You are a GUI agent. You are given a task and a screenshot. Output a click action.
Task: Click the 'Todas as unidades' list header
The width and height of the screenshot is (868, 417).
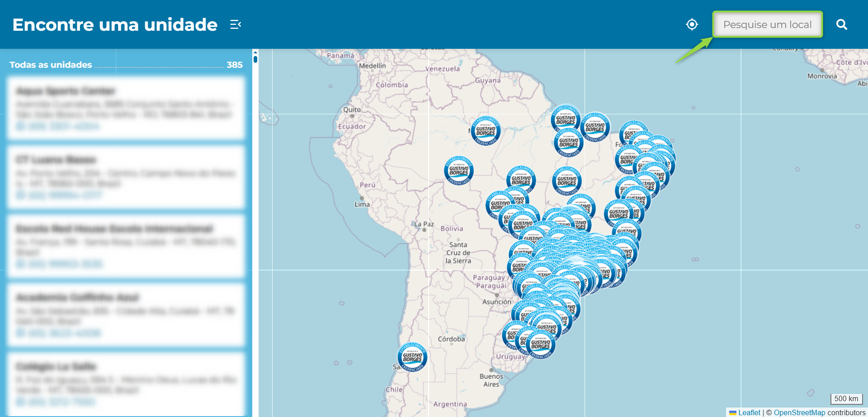point(51,65)
